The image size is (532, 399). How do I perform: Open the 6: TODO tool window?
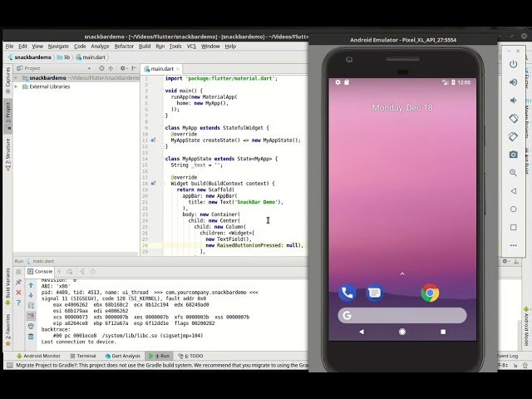190,356
